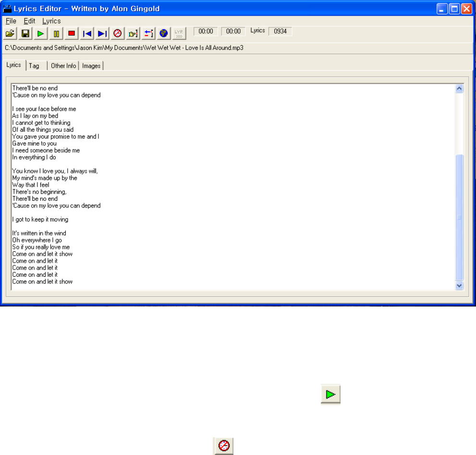Click the enlarged green play icon below the window

(330, 394)
